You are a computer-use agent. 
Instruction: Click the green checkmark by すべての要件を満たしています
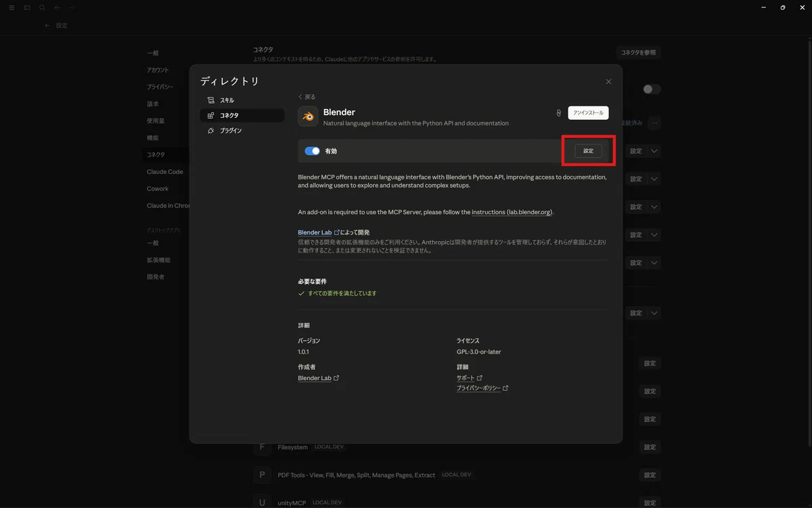pyautogui.click(x=301, y=293)
